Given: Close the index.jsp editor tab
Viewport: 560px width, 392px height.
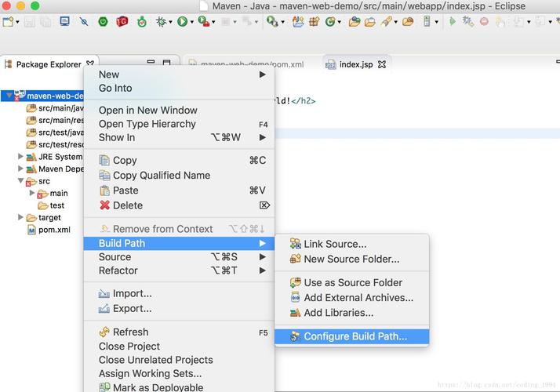Looking at the screenshot, I should pos(382,64).
